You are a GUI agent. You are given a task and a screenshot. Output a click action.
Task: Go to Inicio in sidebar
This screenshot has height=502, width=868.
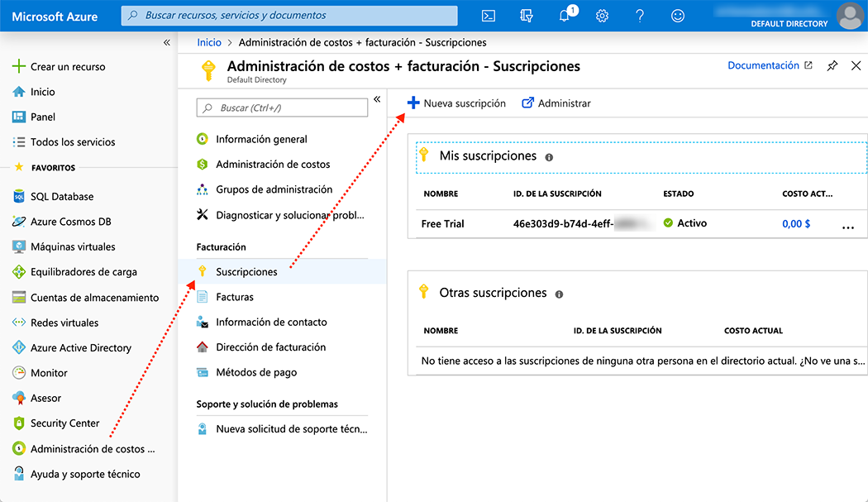pyautogui.click(x=34, y=92)
